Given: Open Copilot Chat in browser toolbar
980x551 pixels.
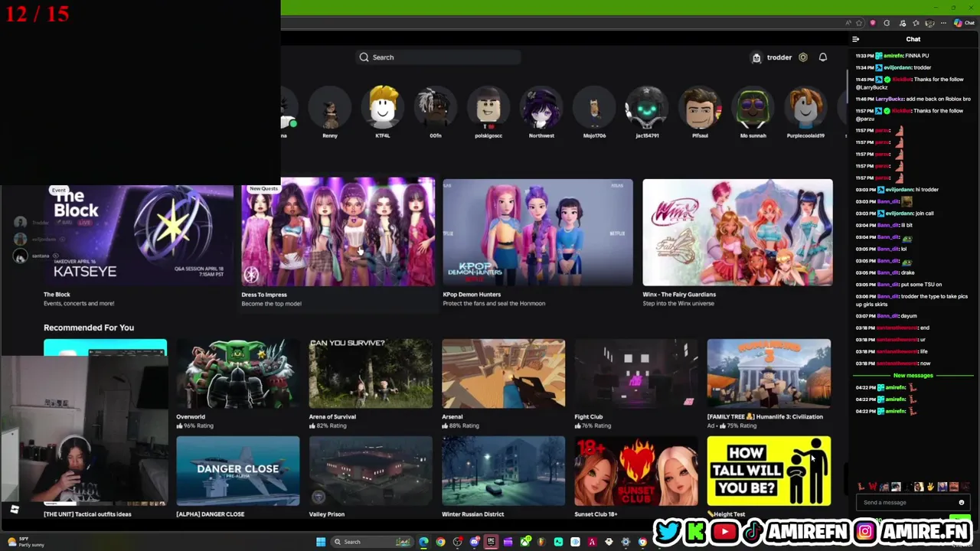Looking at the screenshot, I should pyautogui.click(x=965, y=23).
